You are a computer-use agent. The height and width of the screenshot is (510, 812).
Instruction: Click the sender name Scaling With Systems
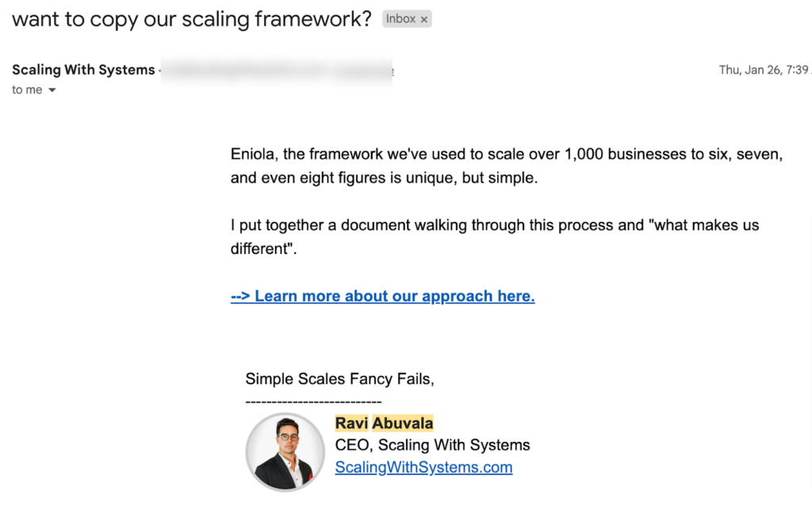tap(82, 70)
